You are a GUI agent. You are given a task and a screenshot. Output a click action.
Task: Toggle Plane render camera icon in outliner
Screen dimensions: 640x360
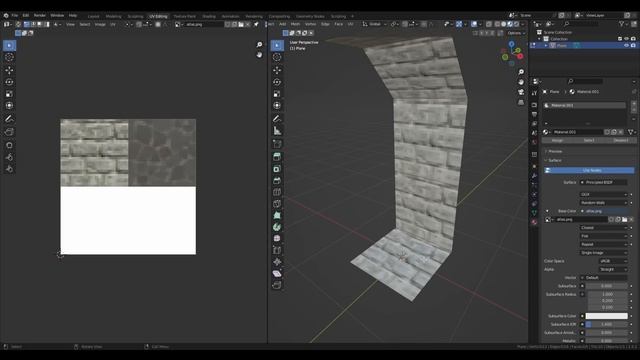point(633,45)
